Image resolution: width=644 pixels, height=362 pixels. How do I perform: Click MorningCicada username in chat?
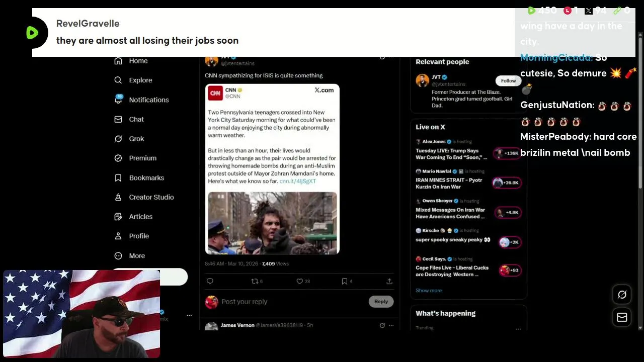556,57
